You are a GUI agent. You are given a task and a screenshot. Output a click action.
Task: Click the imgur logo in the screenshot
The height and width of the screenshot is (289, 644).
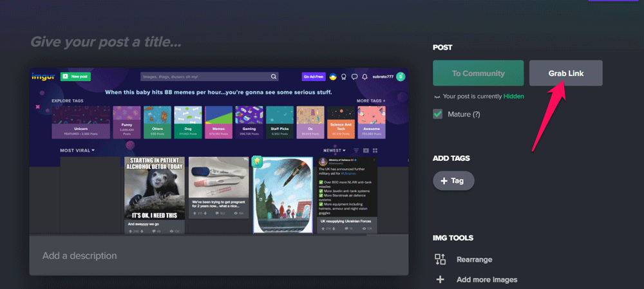tap(44, 77)
